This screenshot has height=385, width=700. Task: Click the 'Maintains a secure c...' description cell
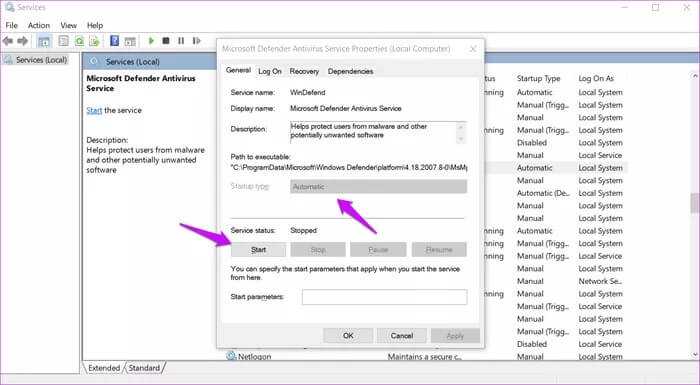[x=425, y=356]
